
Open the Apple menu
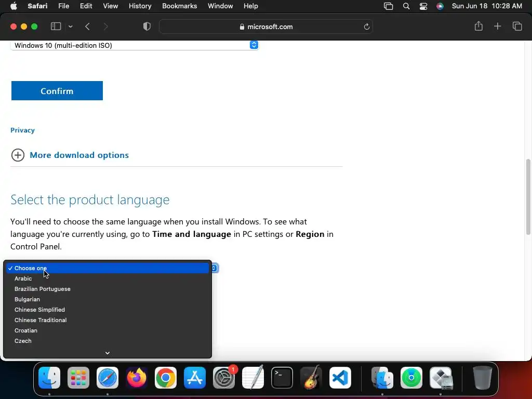(14, 6)
